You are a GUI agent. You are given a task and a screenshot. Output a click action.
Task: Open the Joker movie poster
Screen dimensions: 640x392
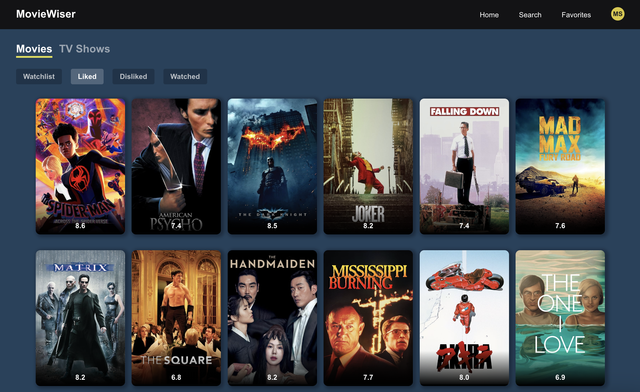click(368, 166)
